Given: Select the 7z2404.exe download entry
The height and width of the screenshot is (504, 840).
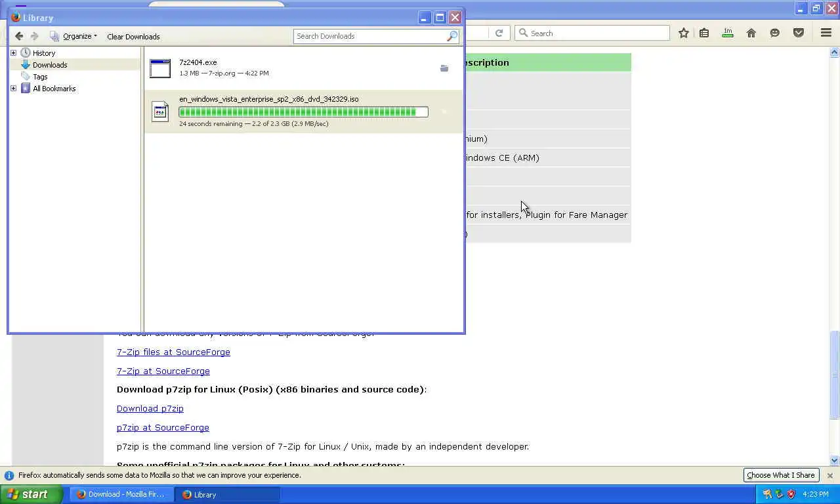Looking at the screenshot, I should 303,68.
